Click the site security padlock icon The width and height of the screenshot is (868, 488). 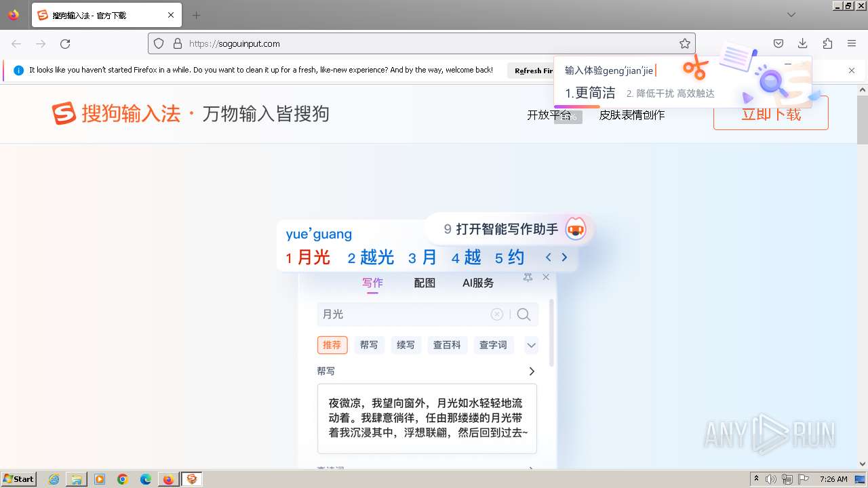pos(178,43)
